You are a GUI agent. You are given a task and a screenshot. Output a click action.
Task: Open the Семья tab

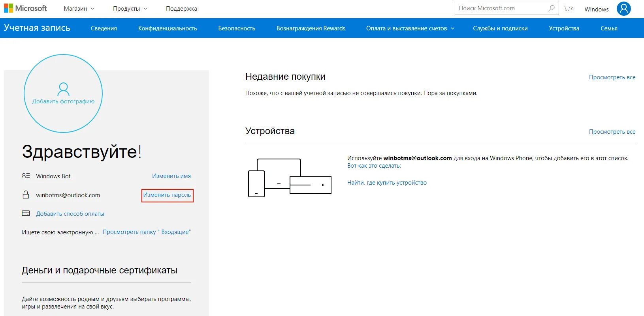point(609,28)
